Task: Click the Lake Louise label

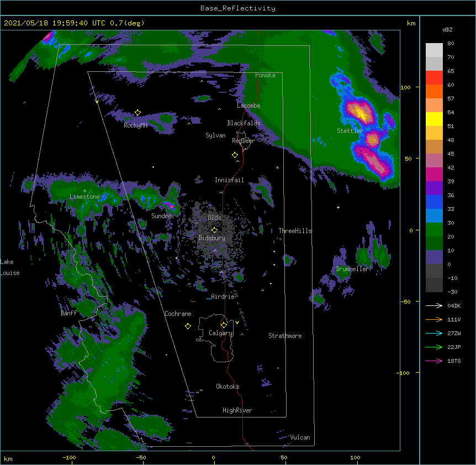Action: click(x=10, y=267)
